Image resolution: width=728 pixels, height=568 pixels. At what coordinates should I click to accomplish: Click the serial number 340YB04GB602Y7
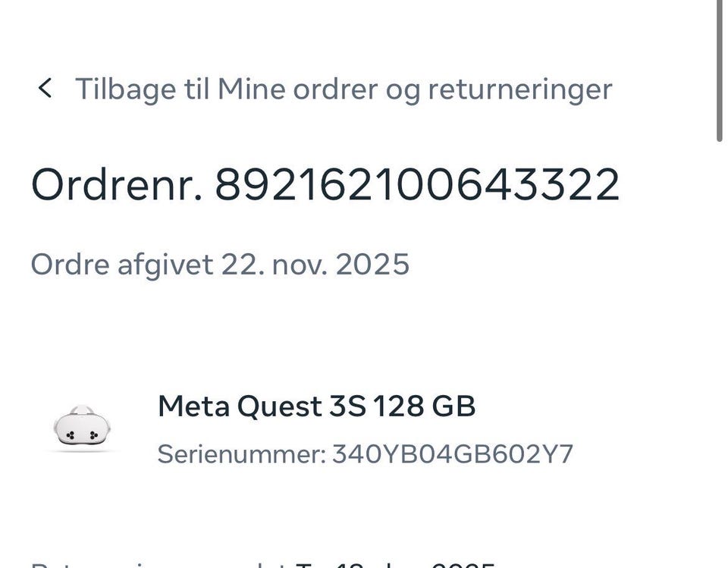453,454
